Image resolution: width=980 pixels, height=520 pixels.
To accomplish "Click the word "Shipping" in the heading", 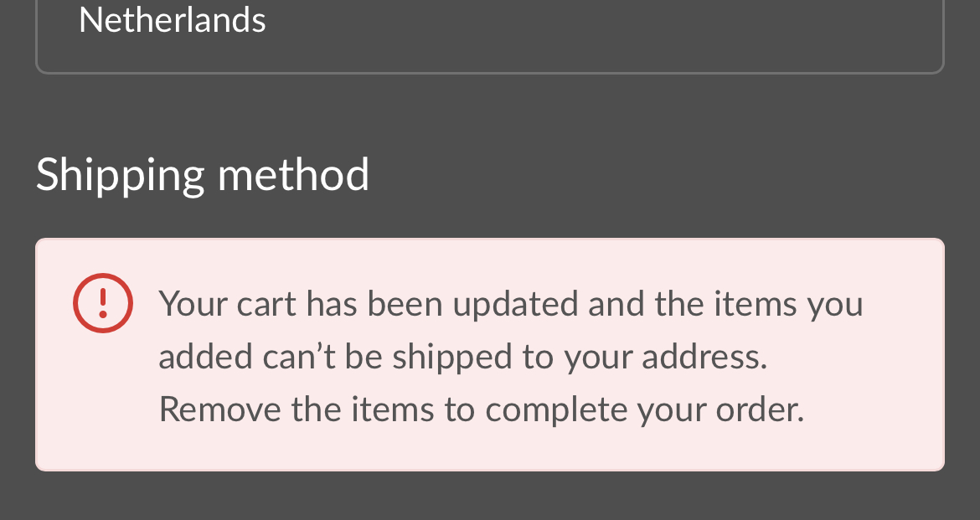I will coord(120,176).
